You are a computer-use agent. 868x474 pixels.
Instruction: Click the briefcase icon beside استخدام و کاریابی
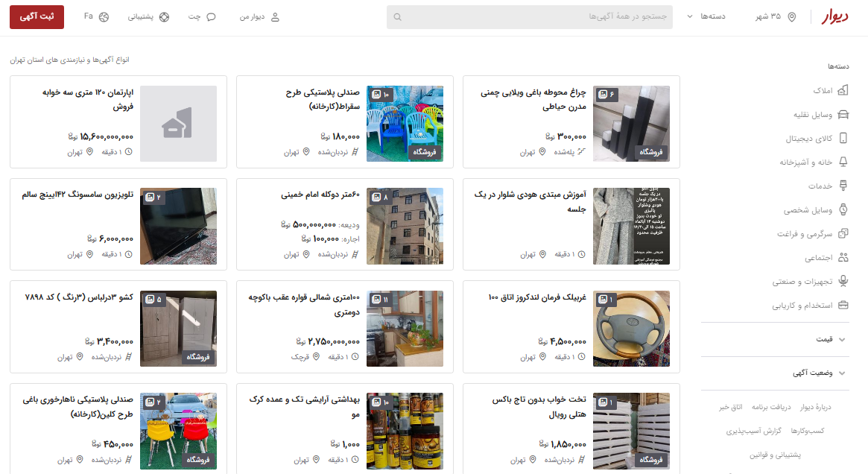click(x=843, y=305)
